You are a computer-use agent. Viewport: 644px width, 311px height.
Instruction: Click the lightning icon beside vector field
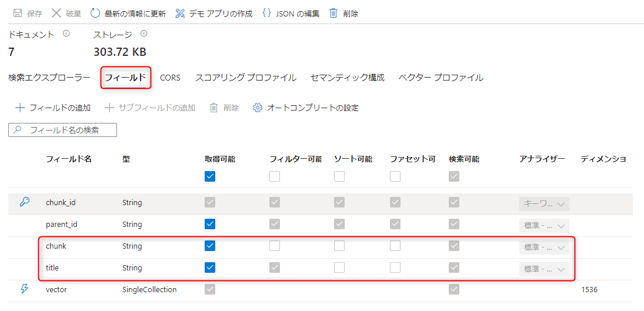coord(24,289)
